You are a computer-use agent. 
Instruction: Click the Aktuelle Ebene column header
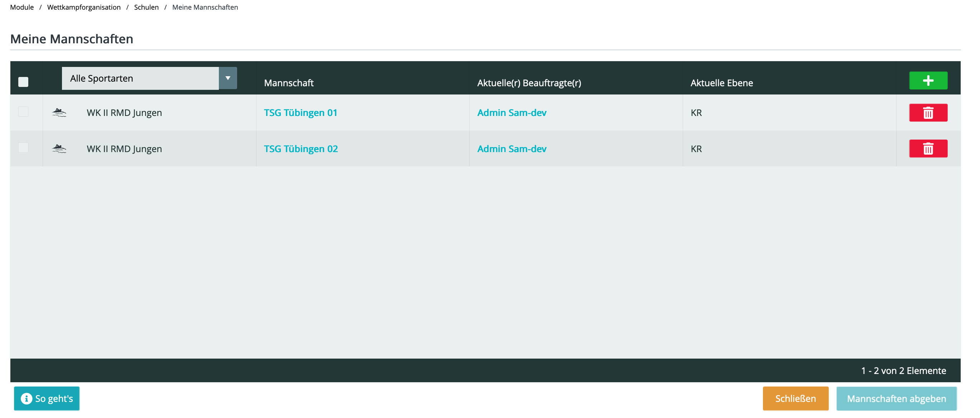[x=721, y=83]
